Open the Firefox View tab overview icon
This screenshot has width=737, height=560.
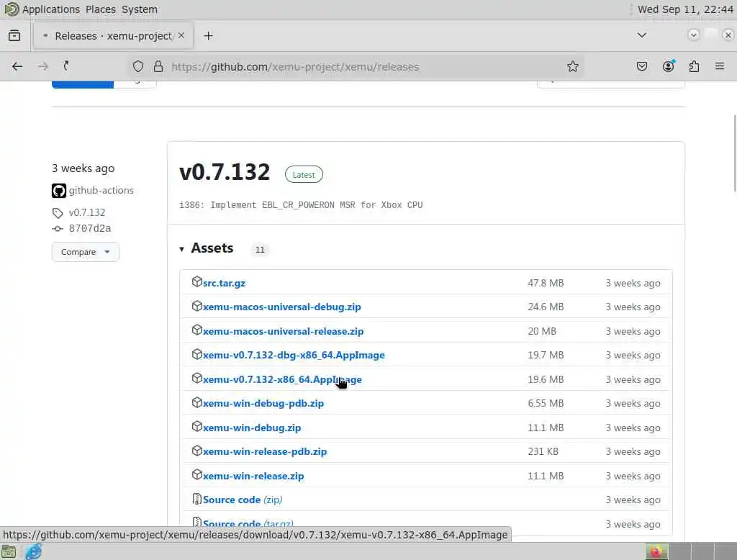point(14,36)
